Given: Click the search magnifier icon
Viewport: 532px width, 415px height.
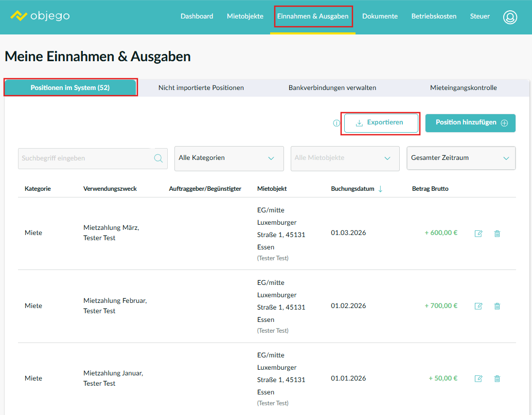Looking at the screenshot, I should pyautogui.click(x=158, y=158).
